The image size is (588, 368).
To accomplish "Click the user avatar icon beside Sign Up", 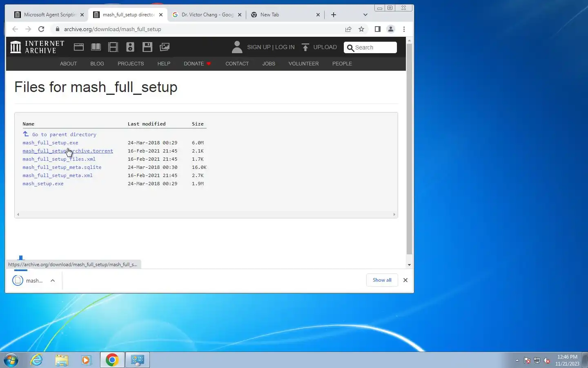I will coord(237,47).
